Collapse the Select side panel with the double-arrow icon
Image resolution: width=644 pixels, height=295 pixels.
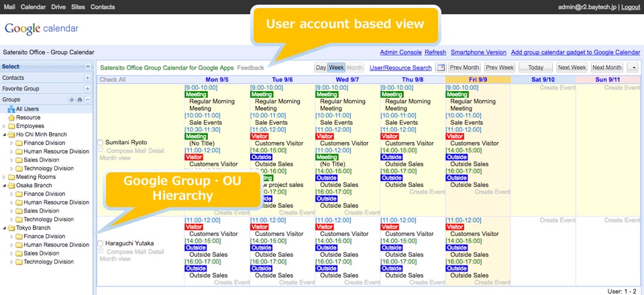[87, 66]
